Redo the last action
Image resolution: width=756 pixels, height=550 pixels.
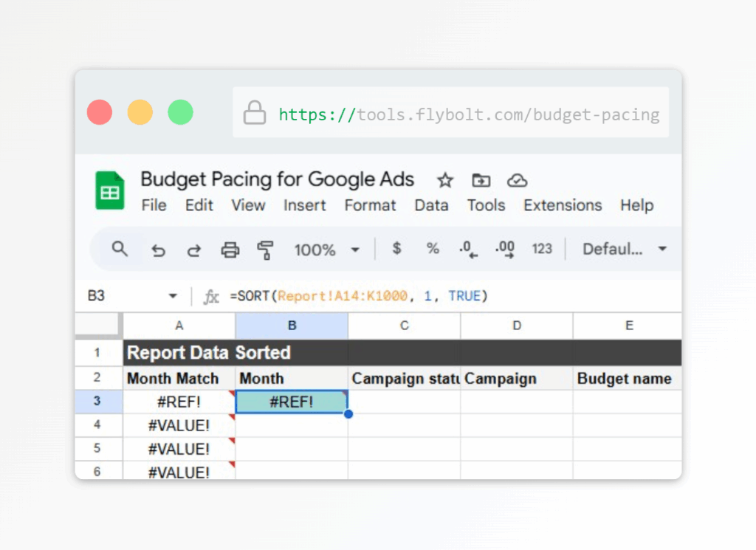tap(193, 250)
